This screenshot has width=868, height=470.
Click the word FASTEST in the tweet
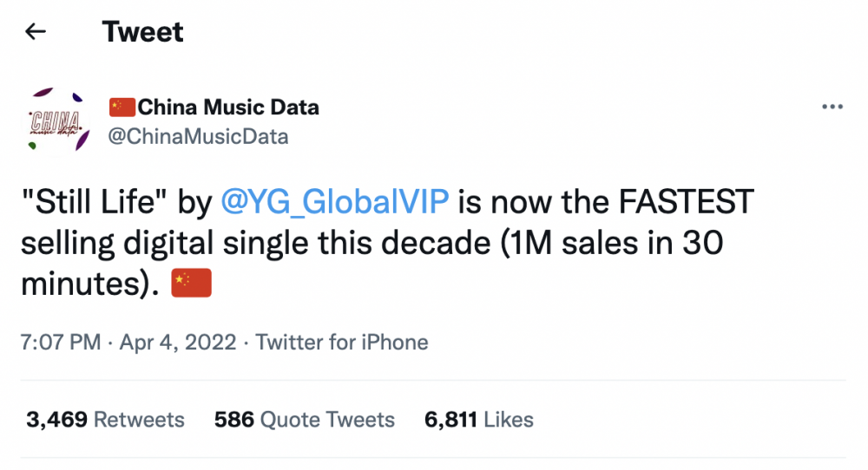pyautogui.click(x=686, y=202)
